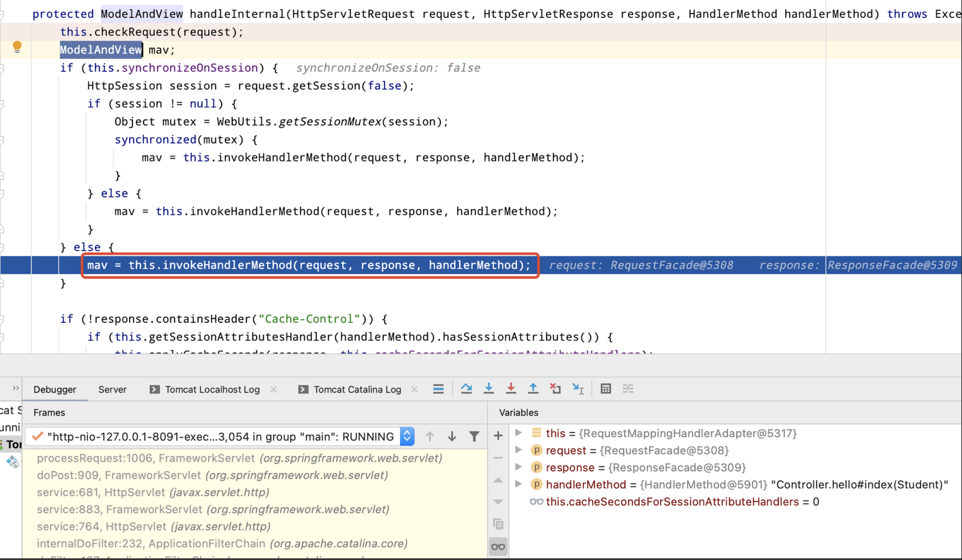Click the Trace Current Stream Chain icon
This screenshot has width=962, height=560.
(628, 389)
